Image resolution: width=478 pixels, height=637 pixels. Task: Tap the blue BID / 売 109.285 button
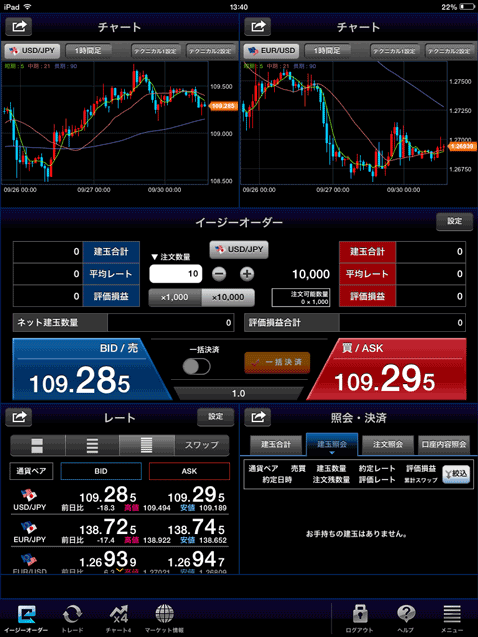coord(92,370)
